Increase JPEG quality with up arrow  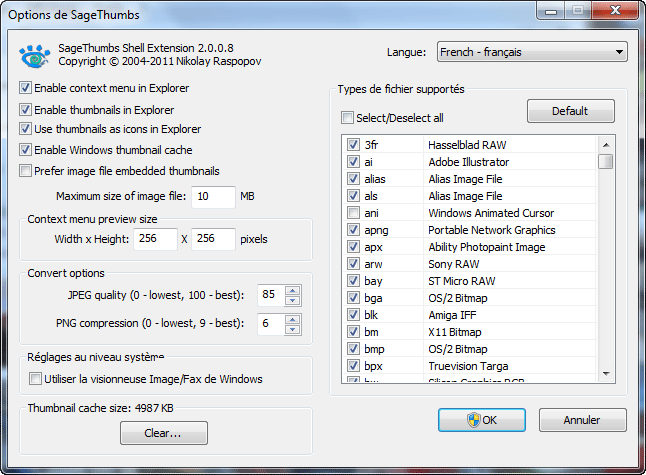[293, 290]
